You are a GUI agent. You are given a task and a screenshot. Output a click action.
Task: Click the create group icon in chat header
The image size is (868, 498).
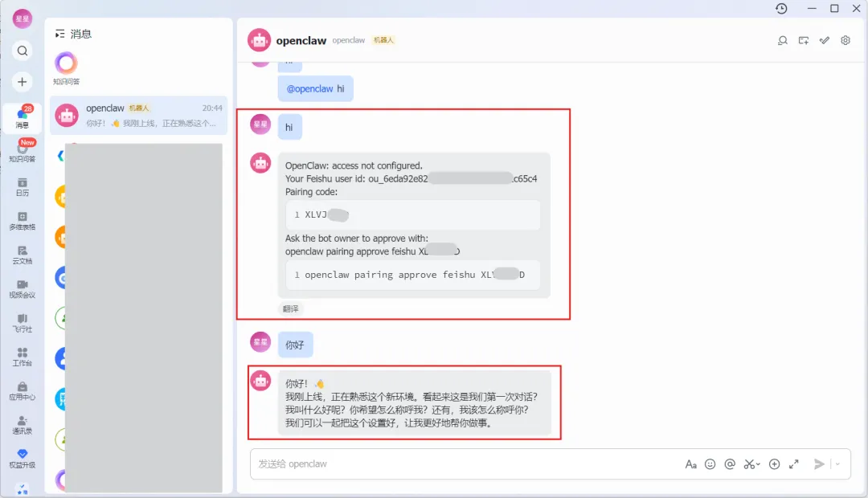point(803,40)
